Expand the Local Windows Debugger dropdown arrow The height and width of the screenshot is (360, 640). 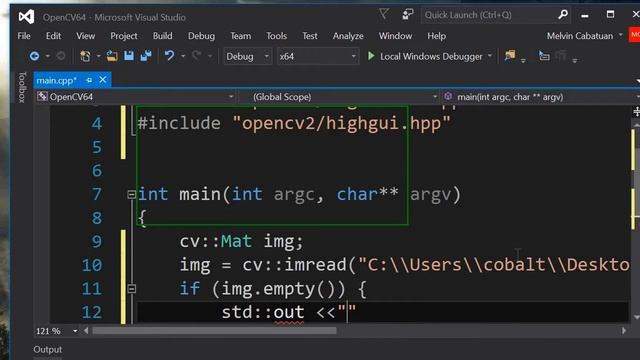pyautogui.click(x=489, y=56)
